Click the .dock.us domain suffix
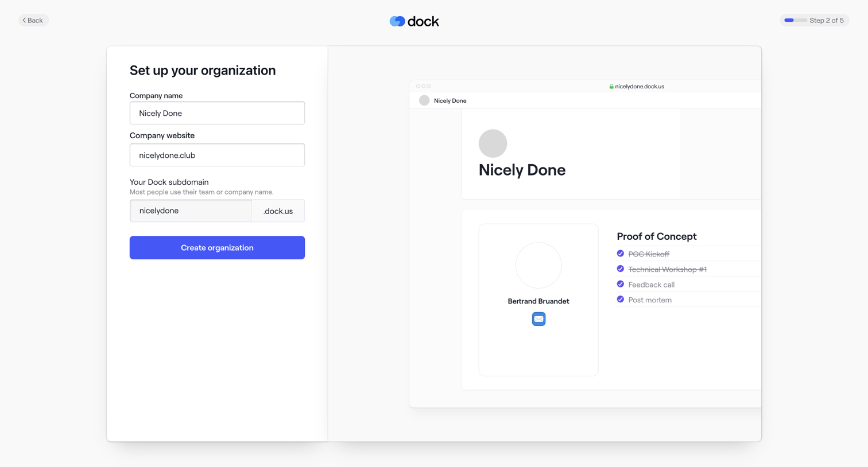 pyautogui.click(x=278, y=211)
